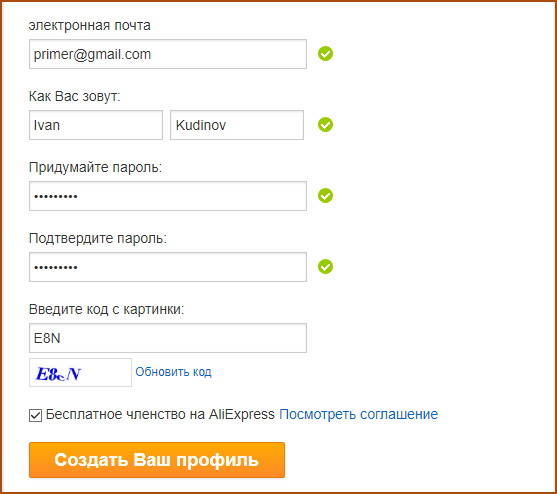557x494 pixels.
Task: Refresh the captcha via Обновить код link
Action: click(173, 372)
